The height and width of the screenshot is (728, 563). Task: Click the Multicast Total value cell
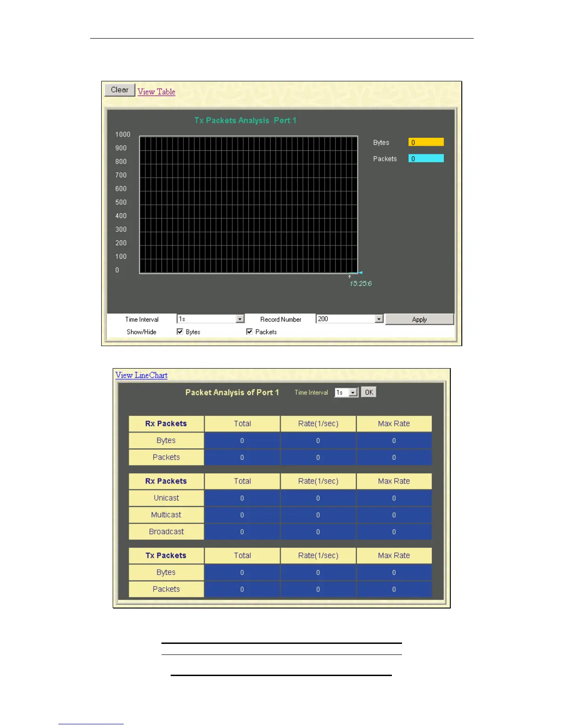tap(242, 515)
